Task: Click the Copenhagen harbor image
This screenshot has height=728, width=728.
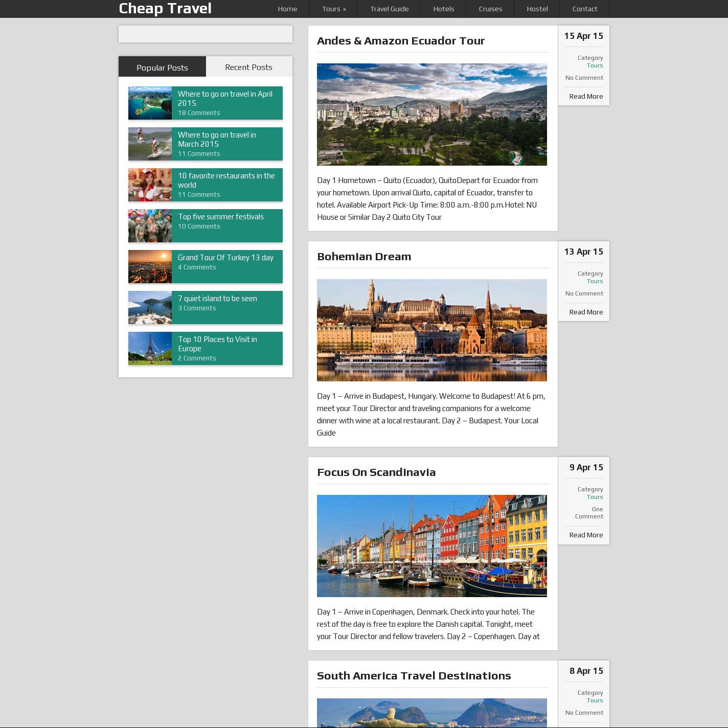Action: tap(431, 545)
